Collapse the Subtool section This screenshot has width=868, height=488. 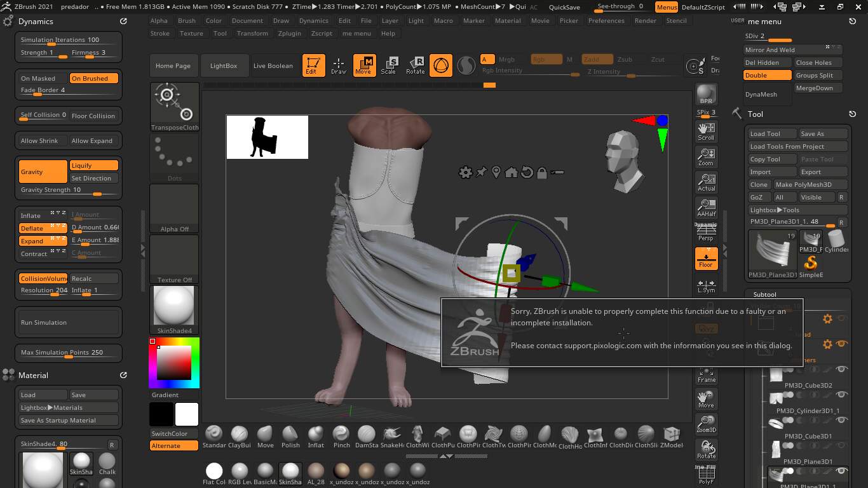pyautogui.click(x=764, y=294)
